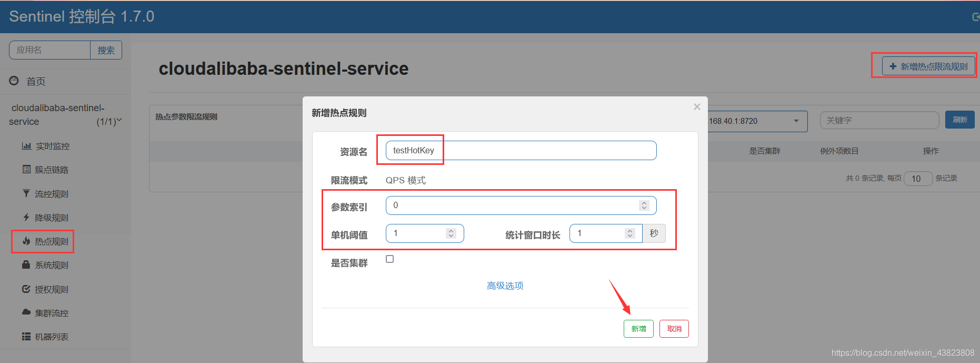The image size is (980, 363).
Task: Click the 搜索 button
Action: (x=106, y=50)
